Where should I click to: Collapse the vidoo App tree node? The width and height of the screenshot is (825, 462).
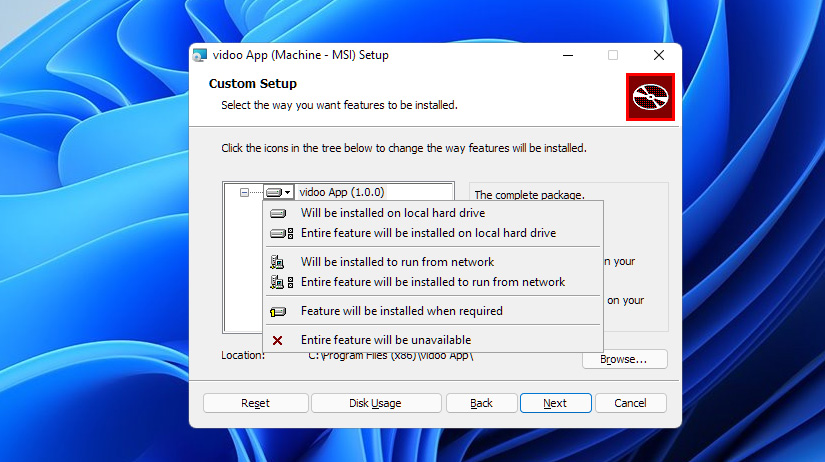(x=244, y=193)
